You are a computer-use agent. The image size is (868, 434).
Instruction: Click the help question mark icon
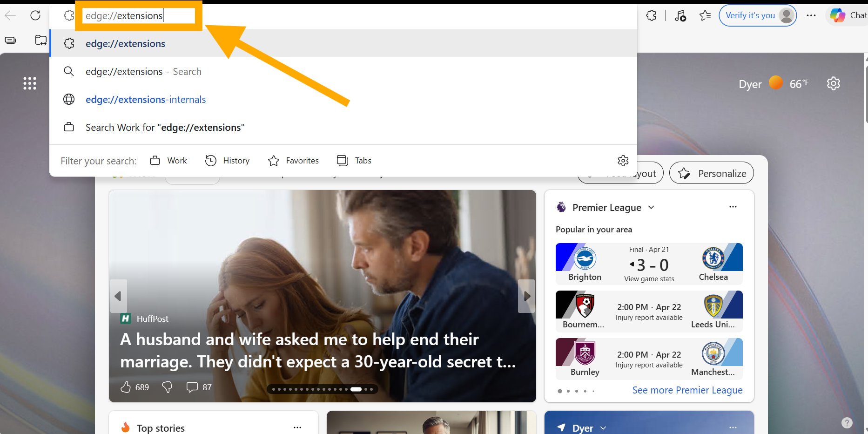(x=847, y=423)
